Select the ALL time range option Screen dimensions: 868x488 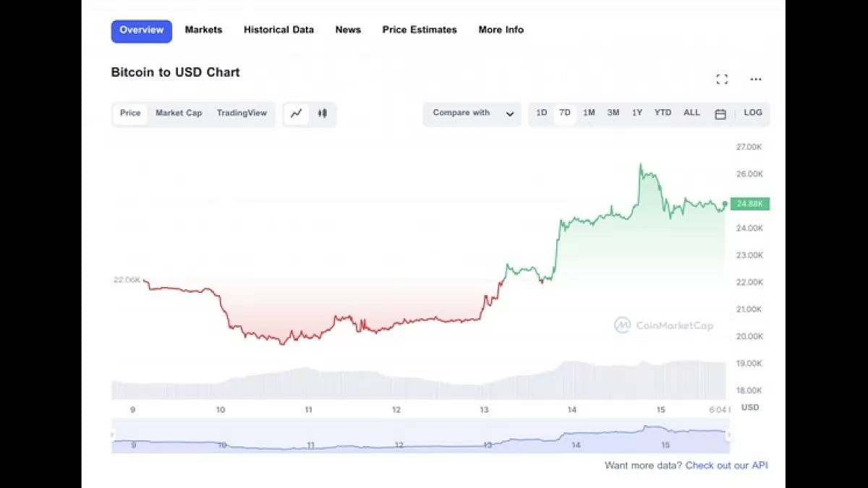pos(692,113)
